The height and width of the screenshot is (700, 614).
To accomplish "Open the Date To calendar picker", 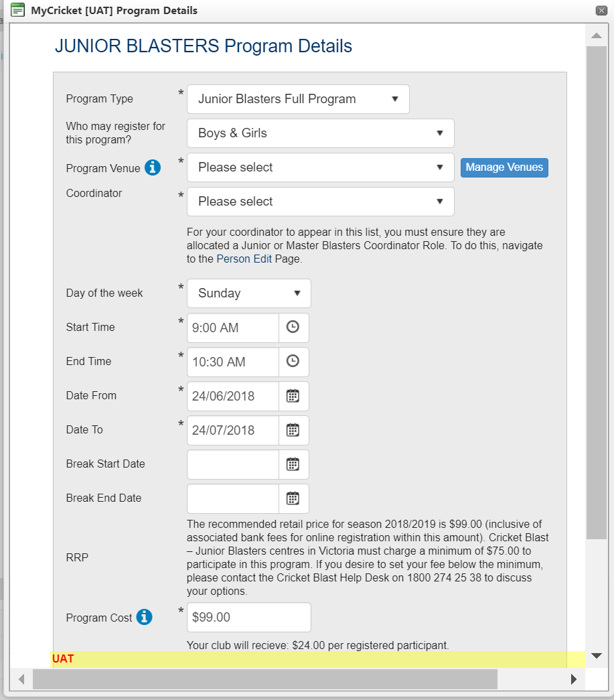I will (293, 430).
